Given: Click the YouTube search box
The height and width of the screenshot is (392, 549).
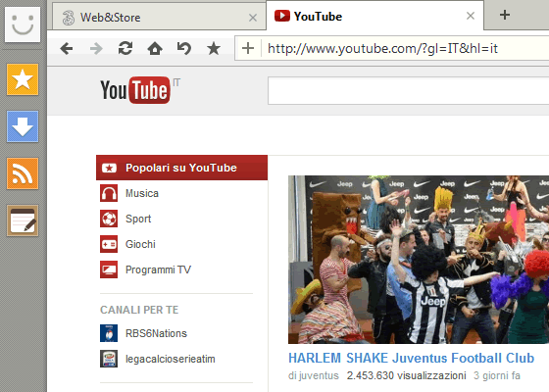Looking at the screenshot, I should click(408, 90).
